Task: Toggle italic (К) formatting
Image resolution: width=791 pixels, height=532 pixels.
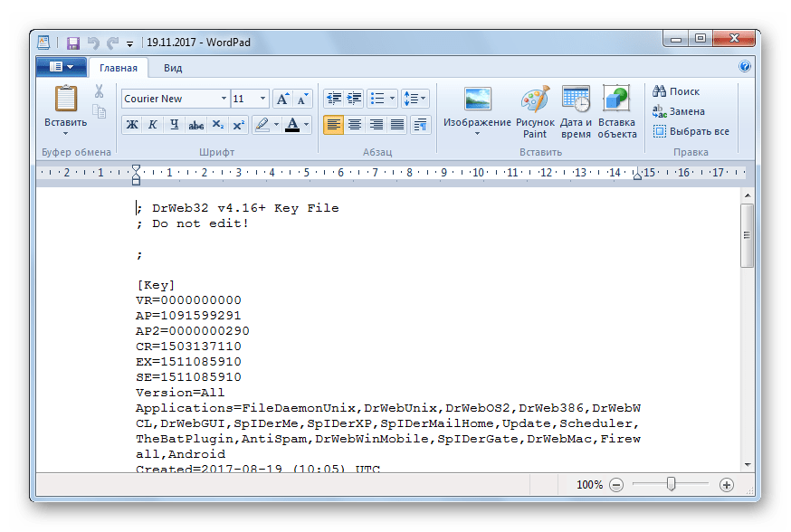Action: click(153, 125)
